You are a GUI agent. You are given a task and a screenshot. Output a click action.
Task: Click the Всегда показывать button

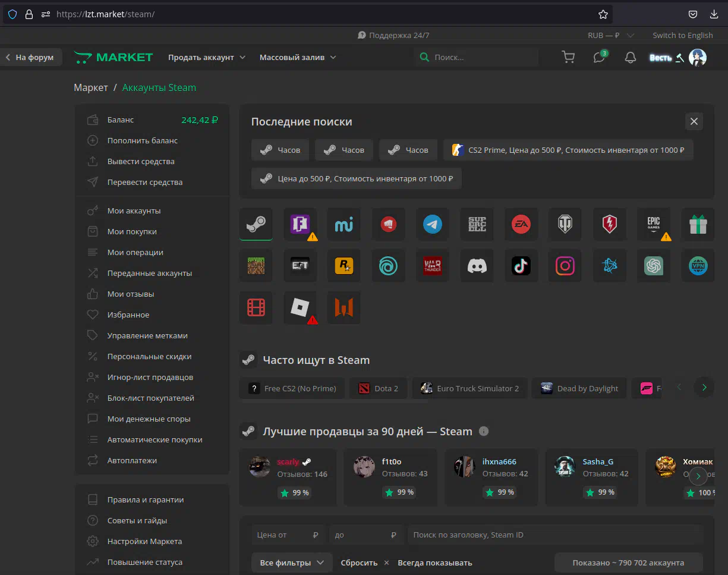pos(435,563)
